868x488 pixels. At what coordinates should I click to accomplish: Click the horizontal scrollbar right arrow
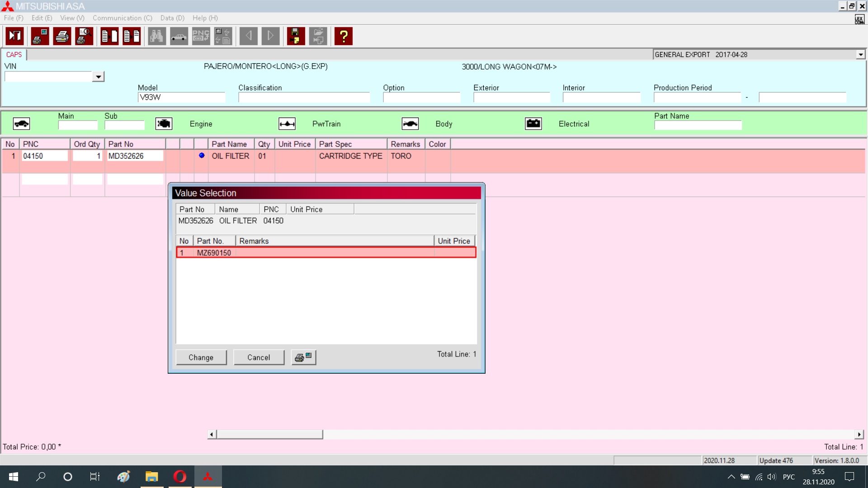pyautogui.click(x=859, y=435)
